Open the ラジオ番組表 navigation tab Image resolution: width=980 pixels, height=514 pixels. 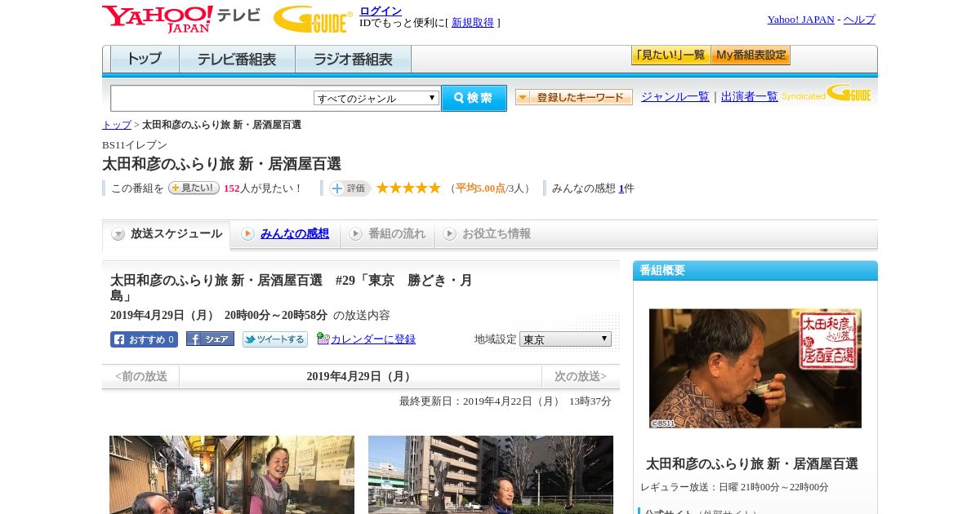tap(353, 60)
